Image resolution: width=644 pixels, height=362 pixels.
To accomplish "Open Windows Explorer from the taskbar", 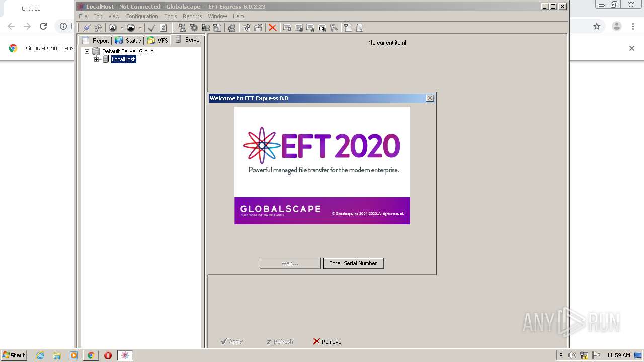I will coord(57,355).
